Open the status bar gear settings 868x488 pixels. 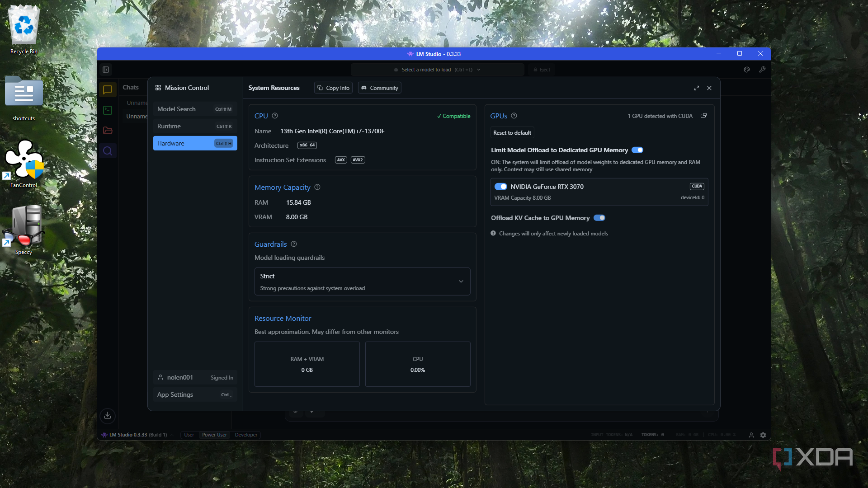[763, 435]
